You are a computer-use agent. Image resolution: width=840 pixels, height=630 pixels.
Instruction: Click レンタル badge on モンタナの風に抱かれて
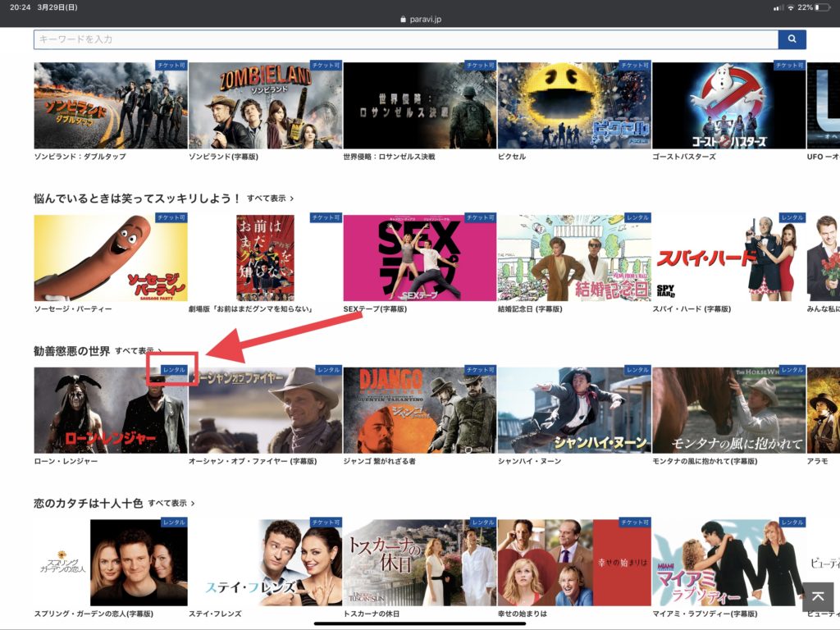click(792, 370)
